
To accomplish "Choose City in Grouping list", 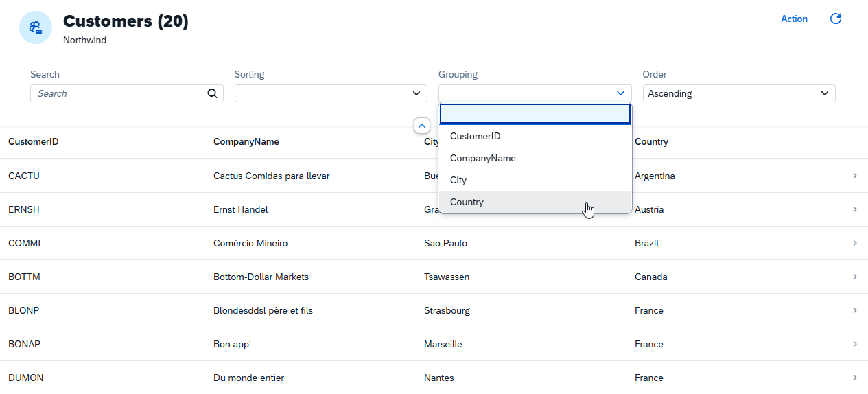I will [535, 180].
